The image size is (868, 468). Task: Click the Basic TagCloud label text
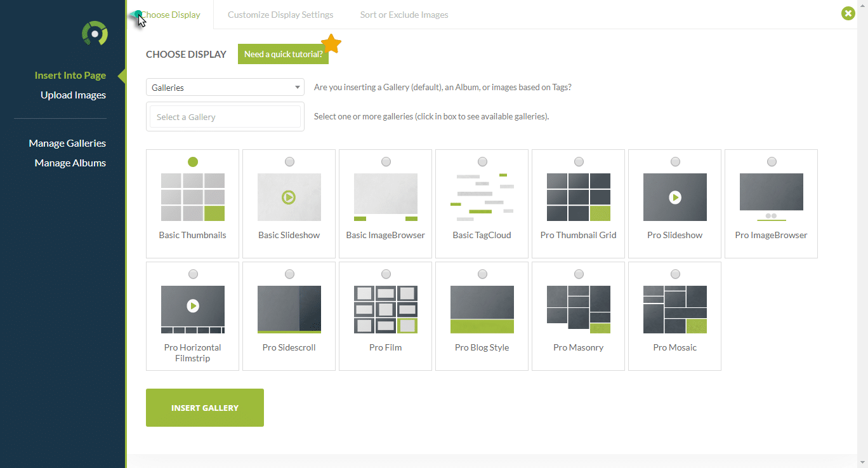[482, 235]
